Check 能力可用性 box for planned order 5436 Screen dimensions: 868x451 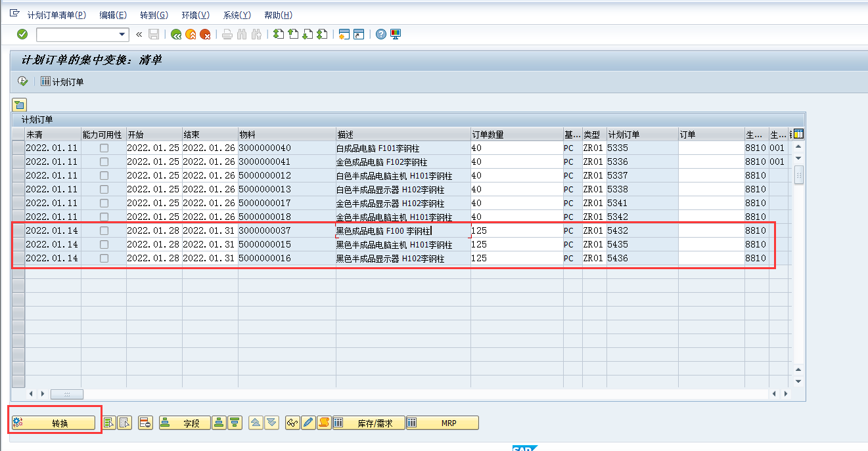[103, 258]
